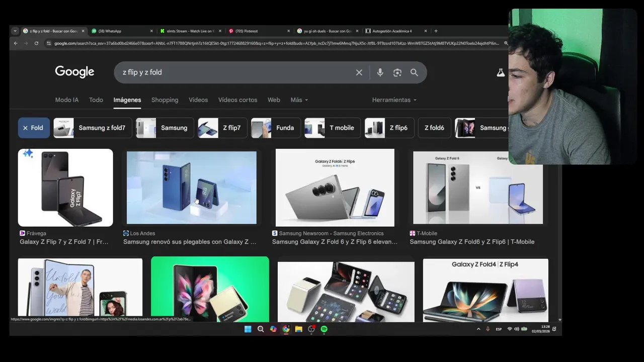Open the clock showing 13:28
Screen dimensions: 644x362
tap(540, 329)
